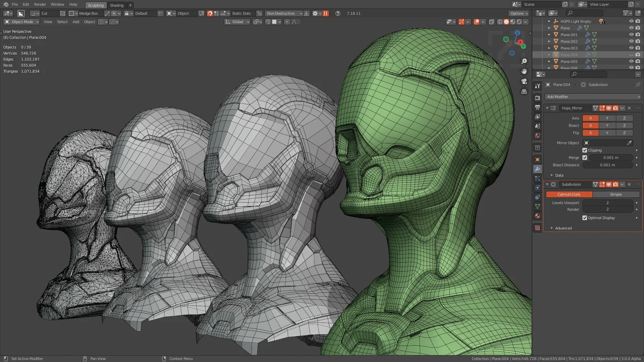Viewport: 644px width, 362px height.
Task: Switch to Rendered viewport shading
Action: click(x=518, y=22)
